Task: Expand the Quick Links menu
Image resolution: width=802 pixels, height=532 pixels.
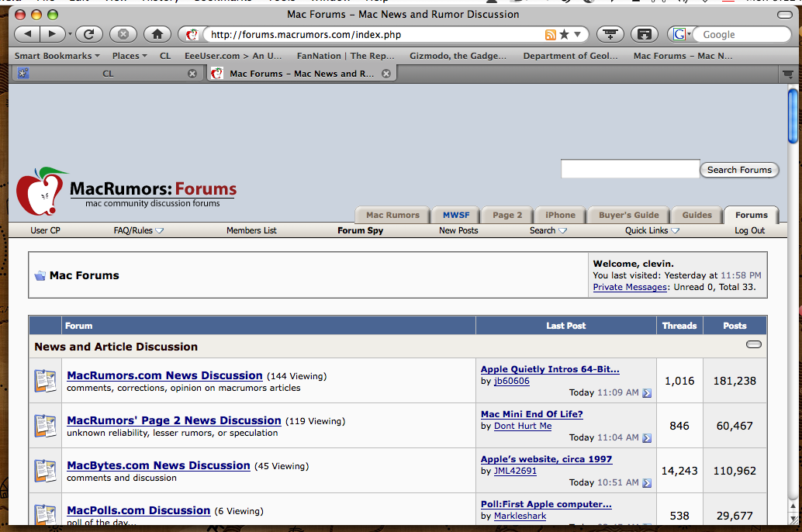Action: pos(652,230)
